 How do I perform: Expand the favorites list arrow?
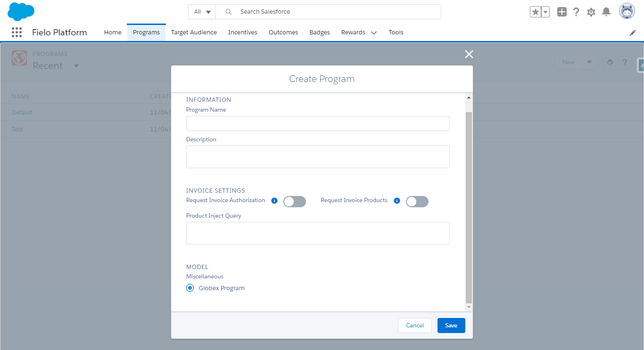[x=545, y=12]
